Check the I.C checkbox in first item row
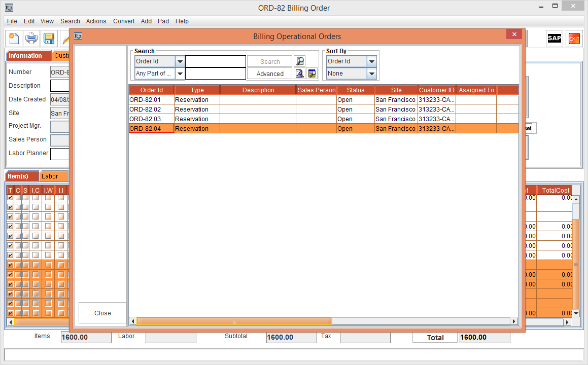 click(x=36, y=198)
